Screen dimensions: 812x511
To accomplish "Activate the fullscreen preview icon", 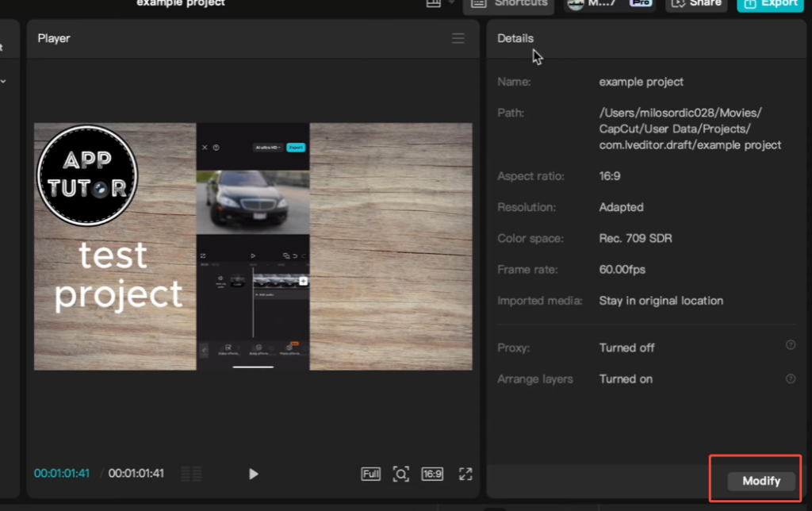I will coord(465,474).
